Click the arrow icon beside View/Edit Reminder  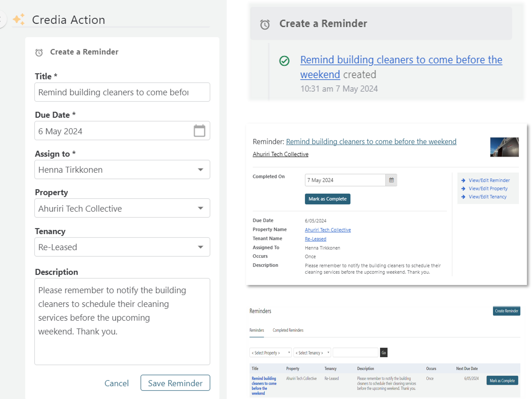coord(463,180)
